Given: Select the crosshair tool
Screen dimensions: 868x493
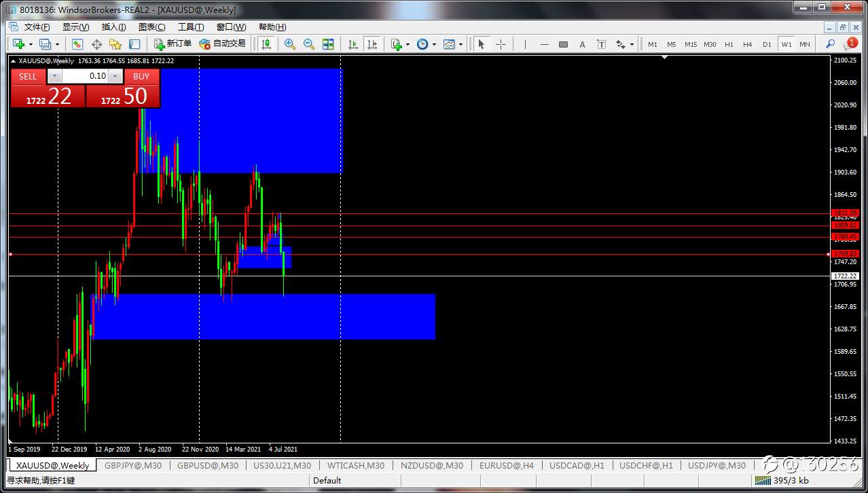Looking at the screenshot, I should (x=501, y=44).
